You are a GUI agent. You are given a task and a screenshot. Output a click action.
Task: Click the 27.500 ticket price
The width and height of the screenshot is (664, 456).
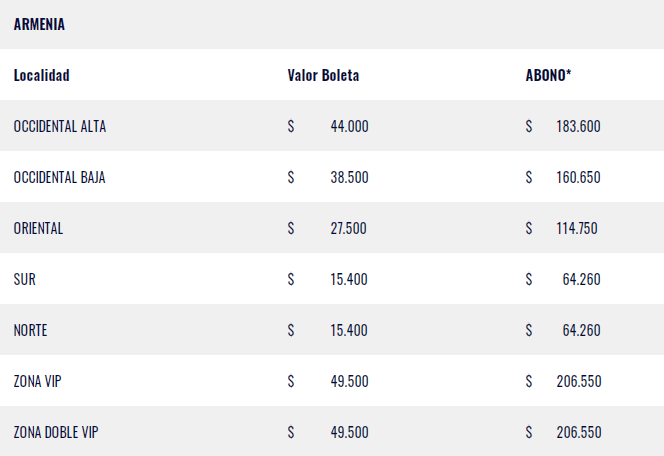(x=349, y=229)
